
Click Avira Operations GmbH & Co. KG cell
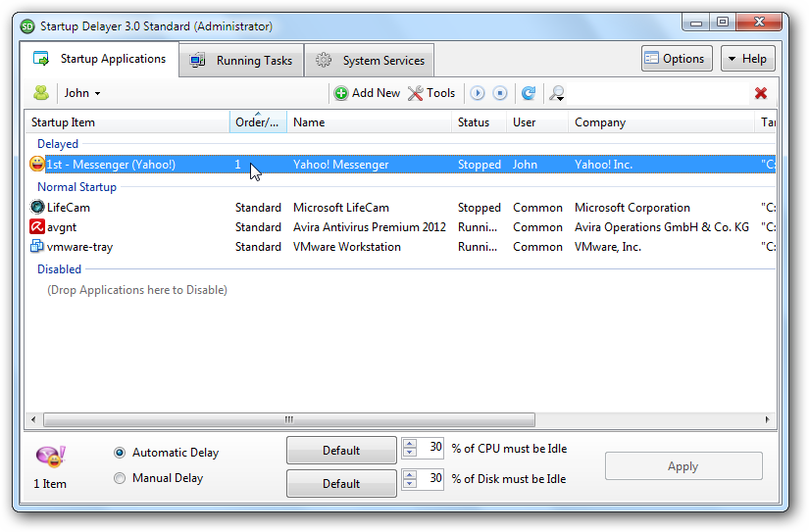point(662,227)
